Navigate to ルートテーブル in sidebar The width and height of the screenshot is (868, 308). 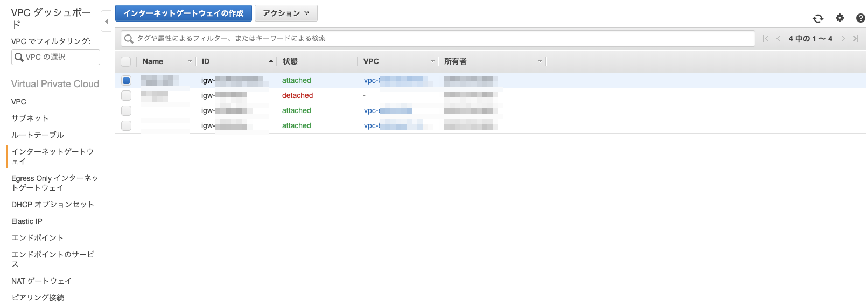click(38, 135)
